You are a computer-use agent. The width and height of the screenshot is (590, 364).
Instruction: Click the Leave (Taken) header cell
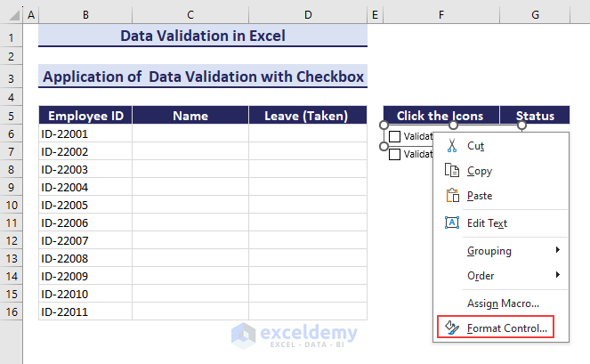[307, 116]
